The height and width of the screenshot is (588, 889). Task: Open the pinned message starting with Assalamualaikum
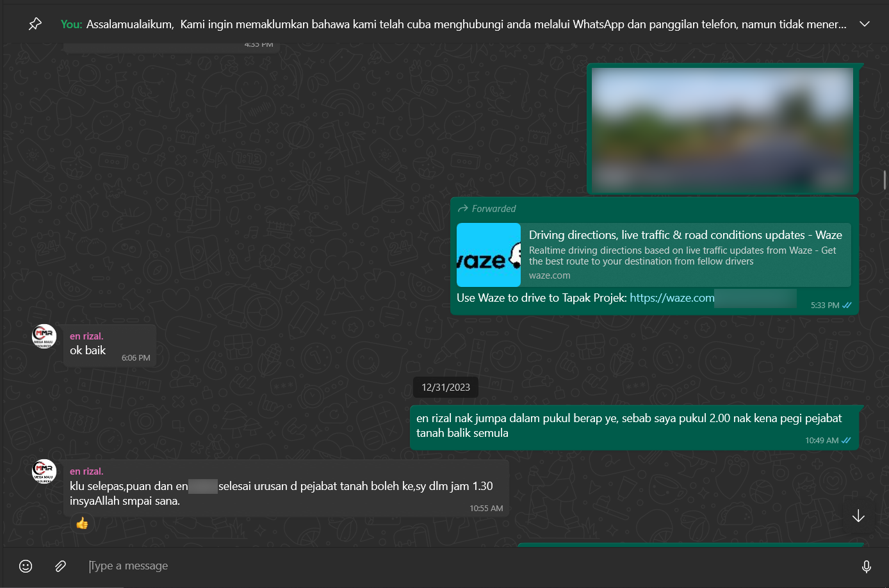pyautogui.click(x=453, y=24)
